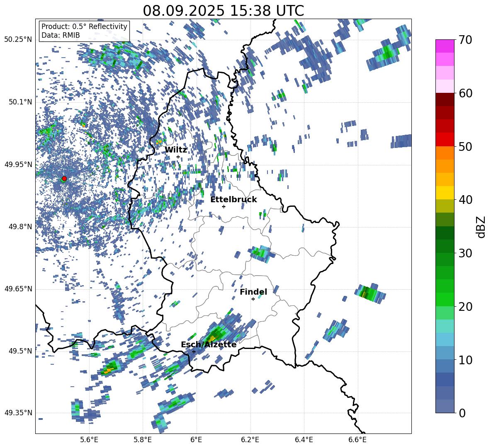Click the 50.25°N latitude label
The image size is (491, 448).
coord(18,40)
